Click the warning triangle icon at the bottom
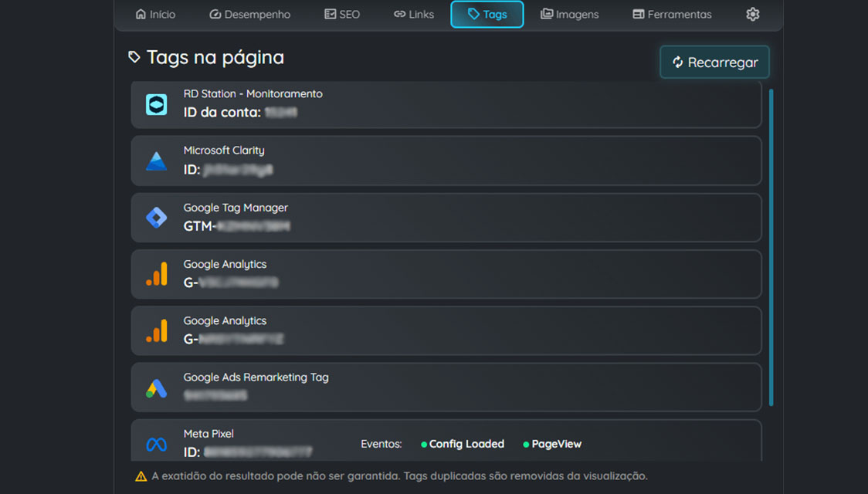This screenshot has height=494, width=868. pyautogui.click(x=141, y=476)
